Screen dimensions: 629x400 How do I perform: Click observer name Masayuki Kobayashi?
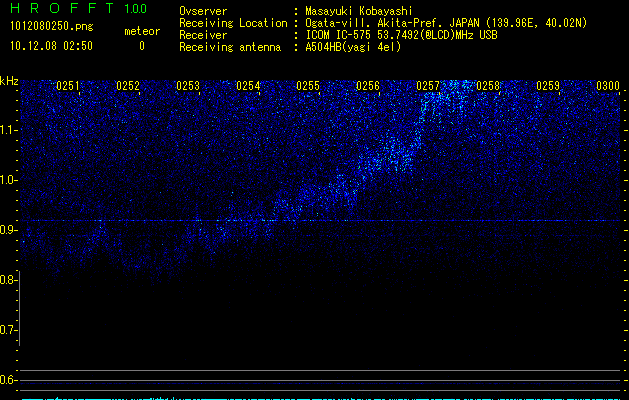click(359, 11)
